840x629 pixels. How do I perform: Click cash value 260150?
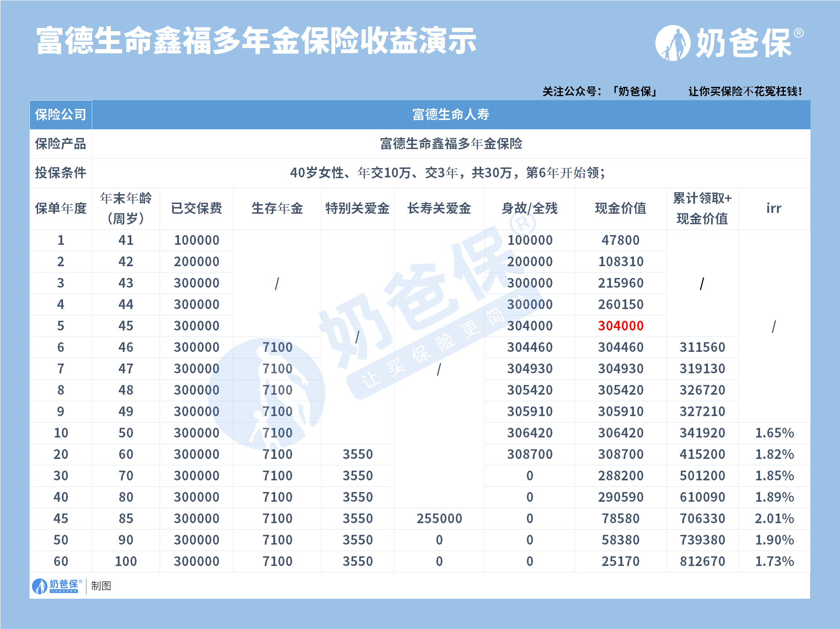(621, 304)
